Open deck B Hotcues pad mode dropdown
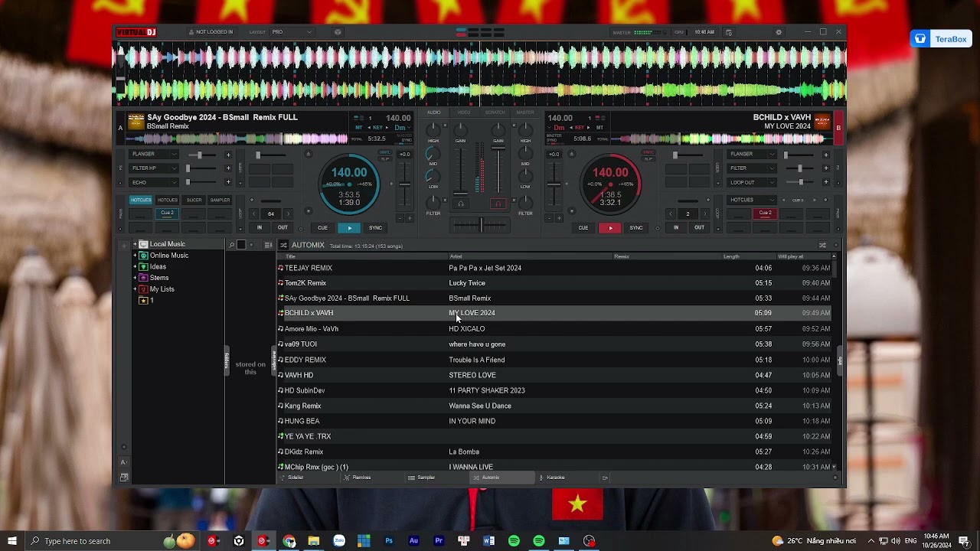Screen dimensions: 980x551 [752, 200]
